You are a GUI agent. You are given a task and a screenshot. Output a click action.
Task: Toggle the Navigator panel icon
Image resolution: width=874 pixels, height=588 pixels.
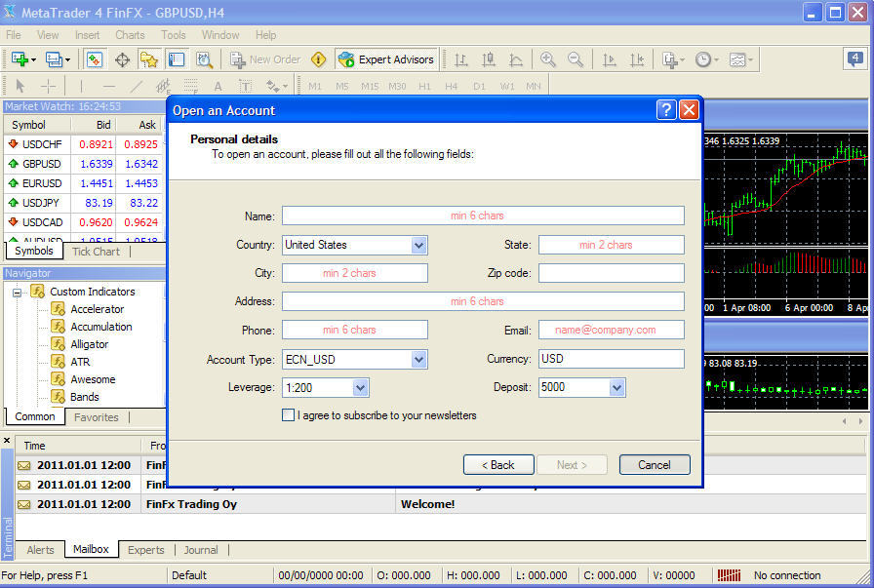150,59
